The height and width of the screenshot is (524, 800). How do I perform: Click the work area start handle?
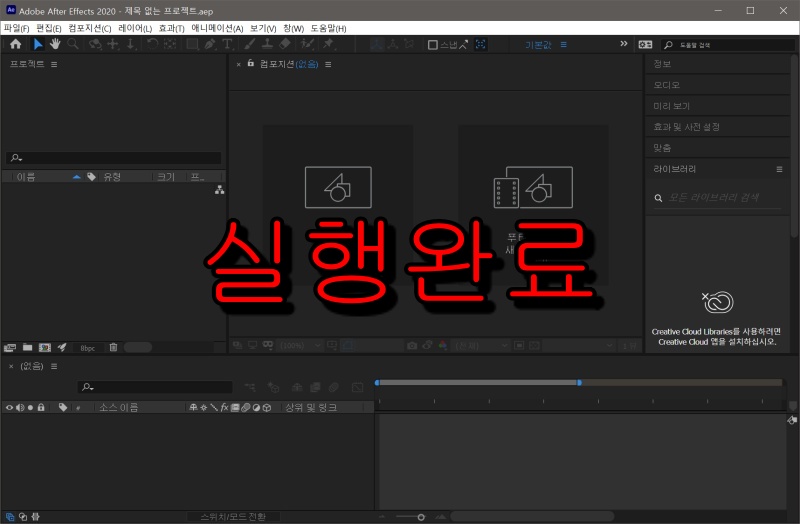click(377, 382)
